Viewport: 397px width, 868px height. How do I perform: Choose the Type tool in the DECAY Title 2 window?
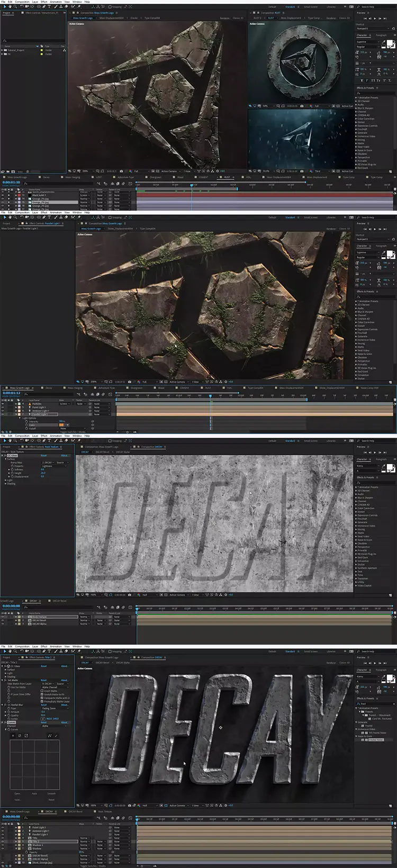point(49,651)
